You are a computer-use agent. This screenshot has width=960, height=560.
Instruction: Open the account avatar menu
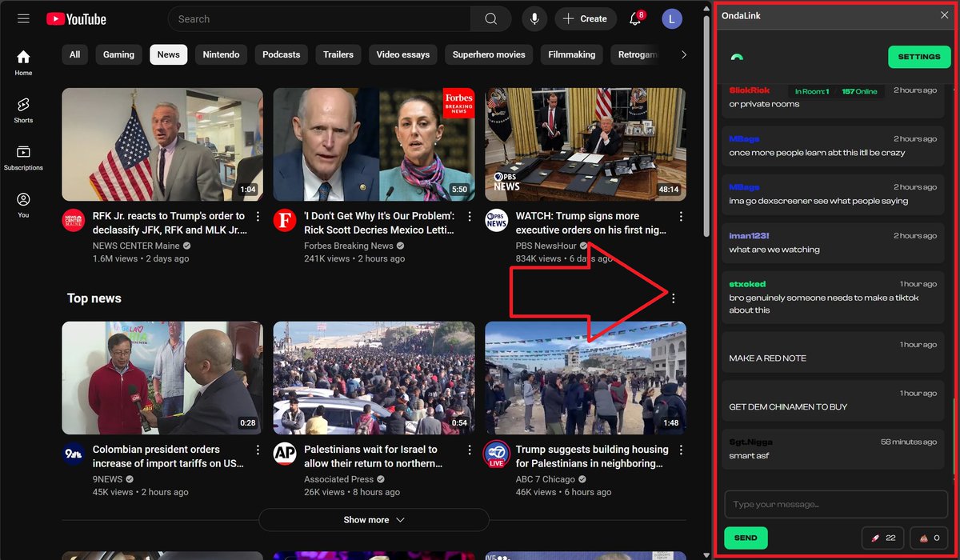pyautogui.click(x=672, y=18)
